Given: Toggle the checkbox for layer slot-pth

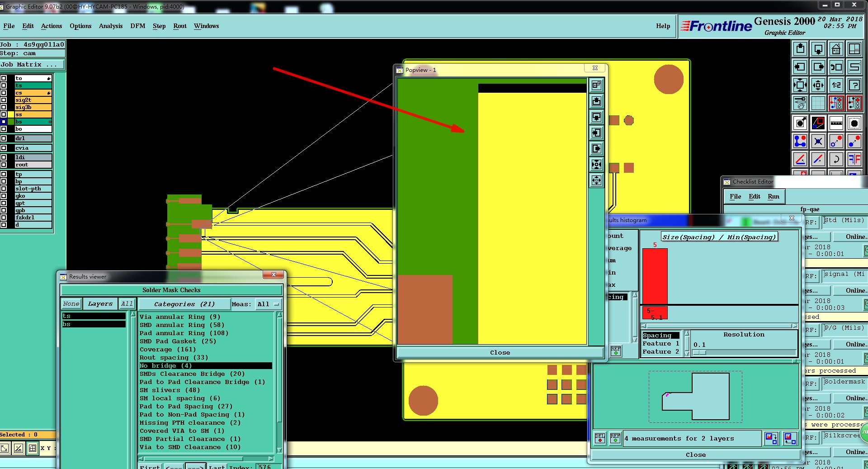Looking at the screenshot, I should tap(4, 189).
